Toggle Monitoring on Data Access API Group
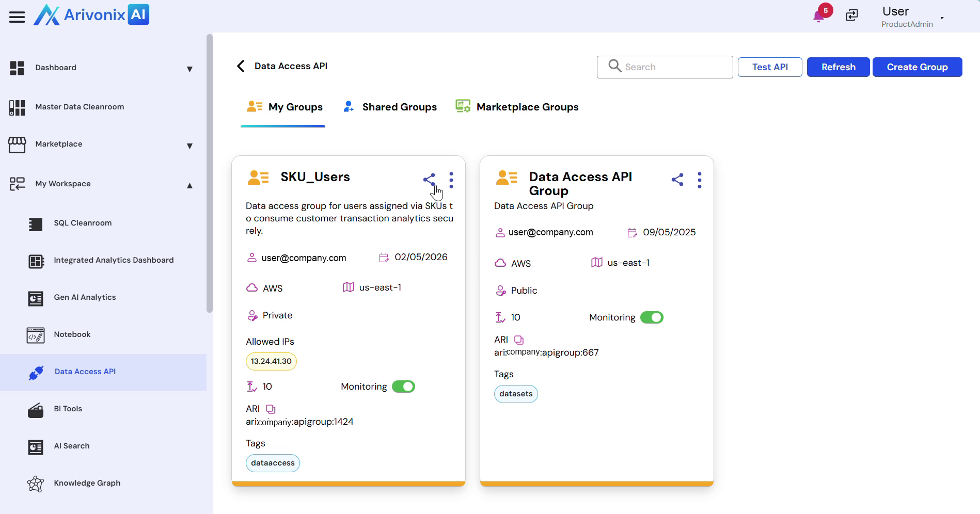980x514 pixels. [x=652, y=317]
